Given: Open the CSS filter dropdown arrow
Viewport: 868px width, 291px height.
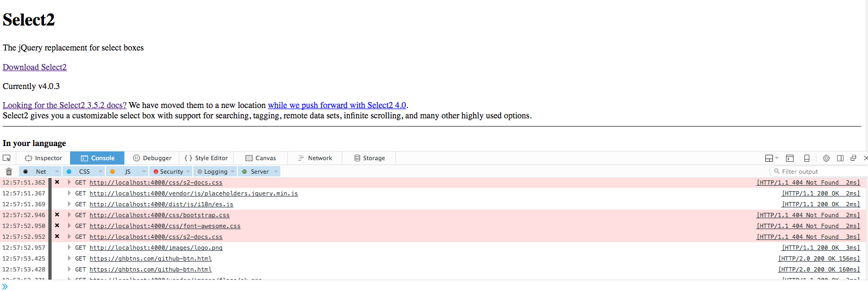Looking at the screenshot, I should point(100,172).
